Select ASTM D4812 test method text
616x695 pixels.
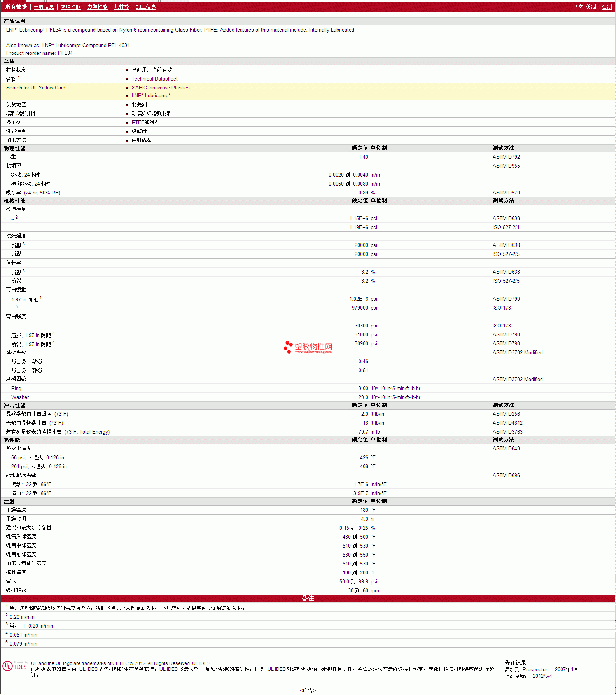(x=507, y=423)
